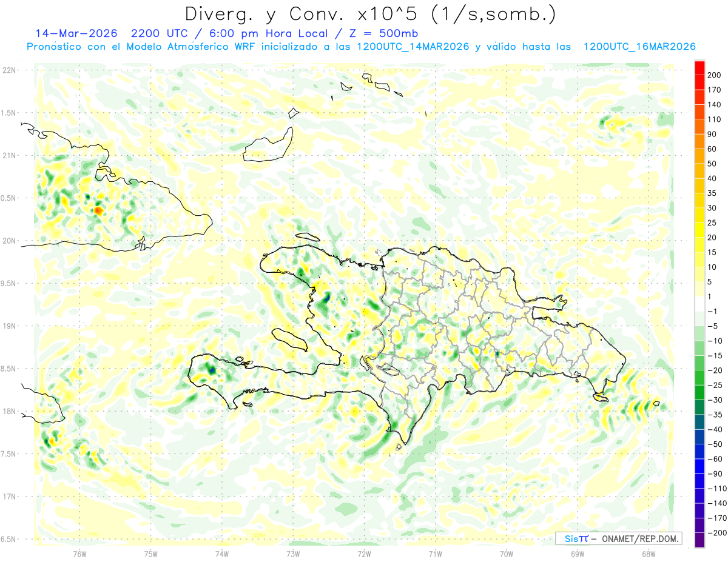Click the "-140" value on the color scale

716,503
